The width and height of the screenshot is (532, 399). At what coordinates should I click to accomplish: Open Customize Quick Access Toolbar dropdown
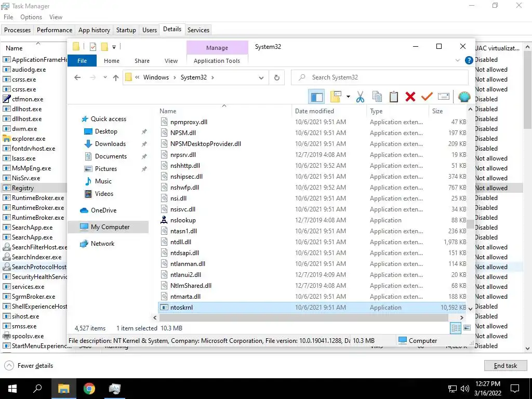coord(114,47)
